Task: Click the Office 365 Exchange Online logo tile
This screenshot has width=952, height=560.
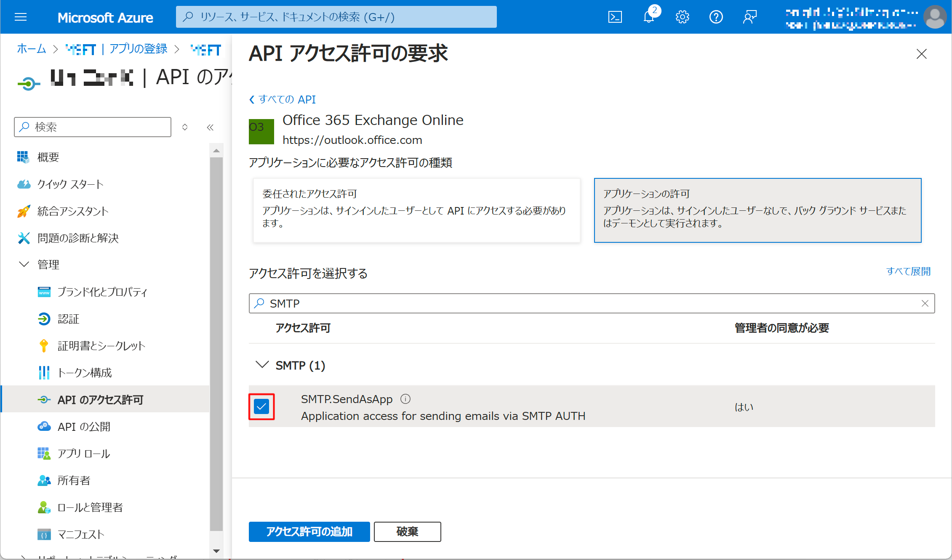Action: pyautogui.click(x=261, y=131)
